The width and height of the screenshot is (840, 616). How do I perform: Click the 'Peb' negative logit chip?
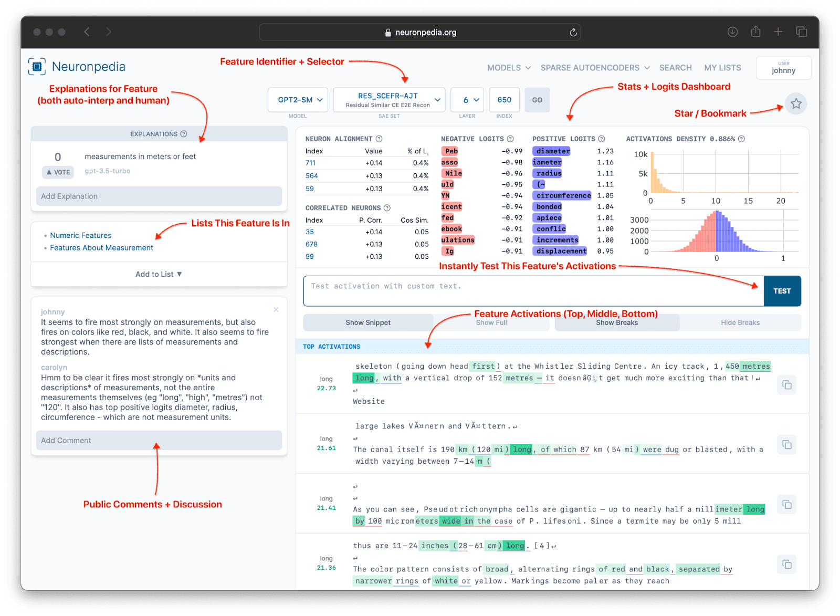click(x=450, y=151)
